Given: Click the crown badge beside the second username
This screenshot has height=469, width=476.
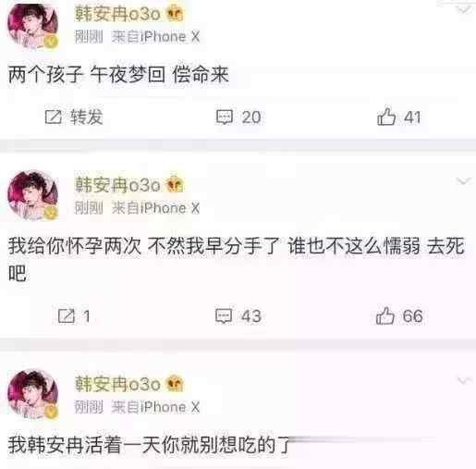Looking at the screenshot, I should 175,184.
